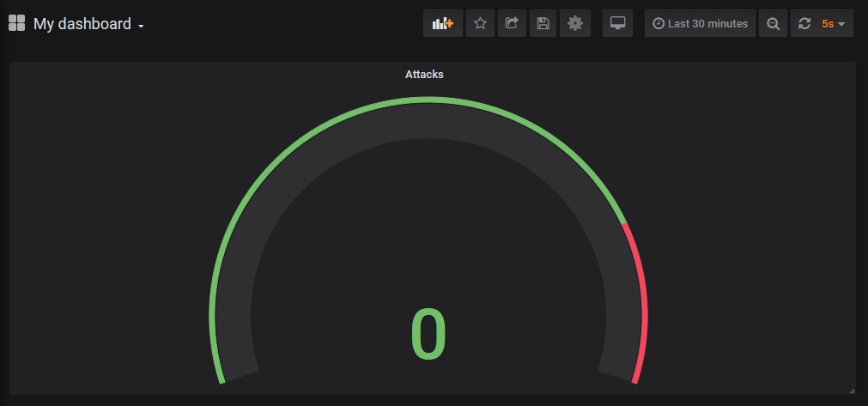The image size is (868, 406).
Task: Click the caret next to 5s
Action: click(842, 25)
